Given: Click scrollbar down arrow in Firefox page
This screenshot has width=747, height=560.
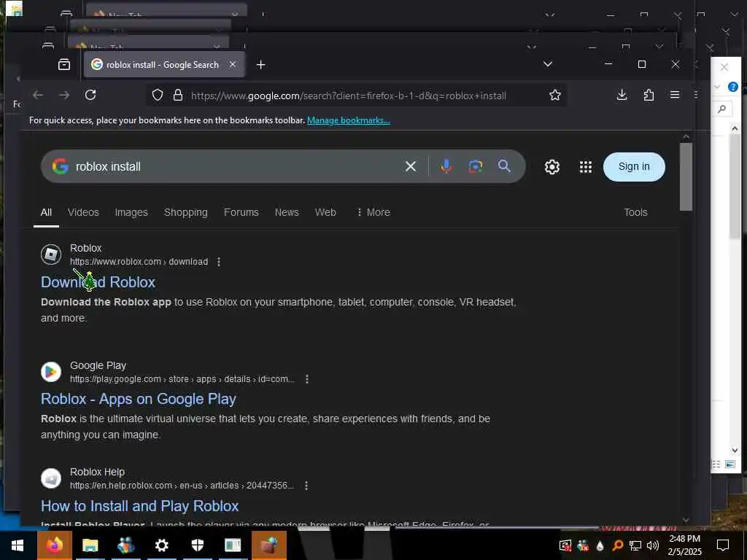Looking at the screenshot, I should (686, 519).
